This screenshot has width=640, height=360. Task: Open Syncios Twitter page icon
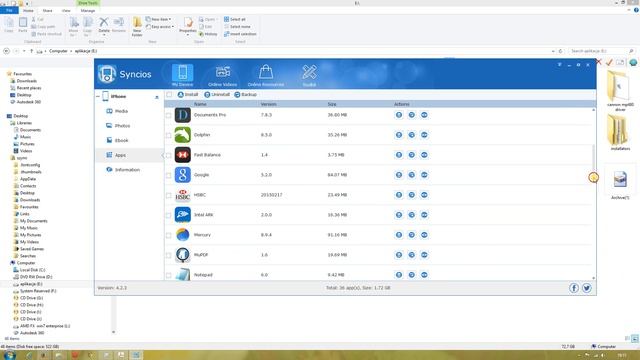tap(587, 288)
